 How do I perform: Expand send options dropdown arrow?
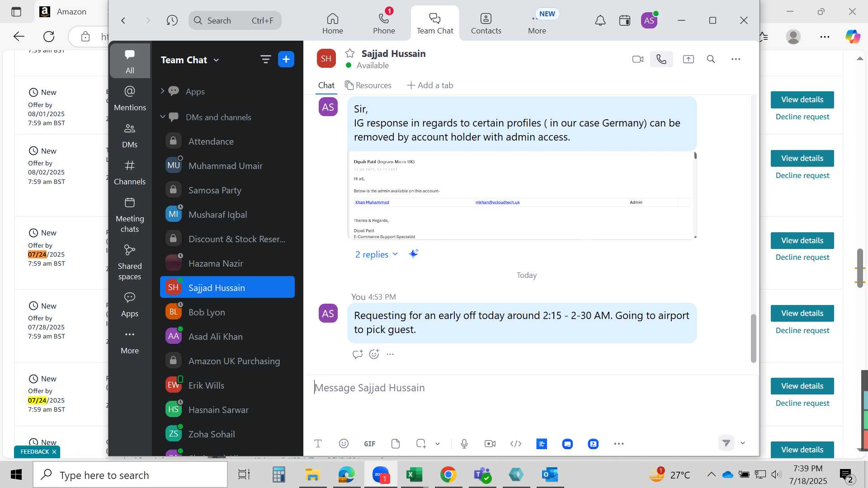(743, 443)
